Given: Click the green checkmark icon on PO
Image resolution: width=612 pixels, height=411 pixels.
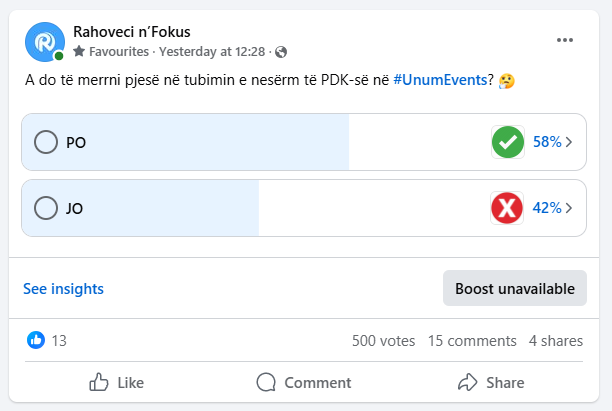Looking at the screenshot, I should (507, 142).
